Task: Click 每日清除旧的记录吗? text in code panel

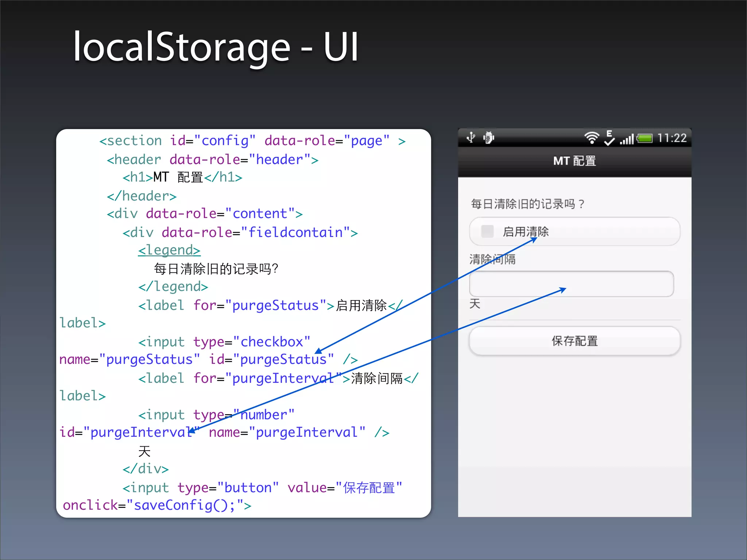Action: pyautogui.click(x=216, y=269)
